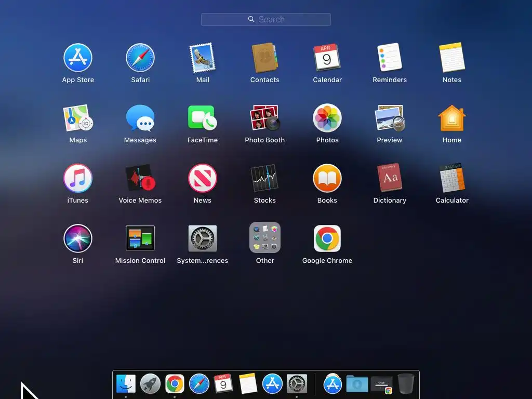
Task: Open Mission Control
Action: coord(140,238)
